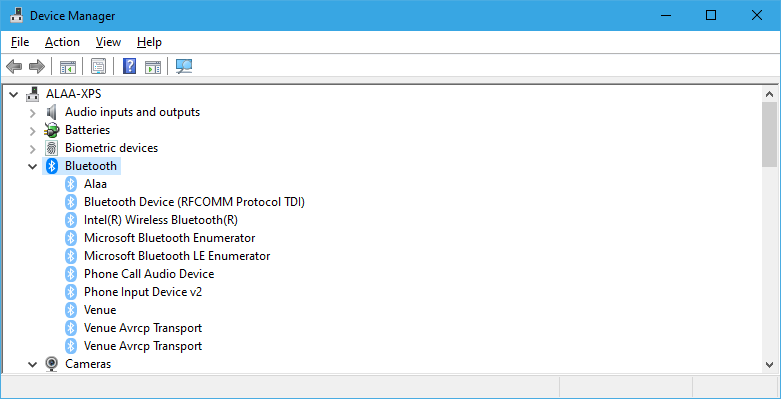Click the Cameras category icon
The image size is (781, 399).
pyautogui.click(x=51, y=364)
